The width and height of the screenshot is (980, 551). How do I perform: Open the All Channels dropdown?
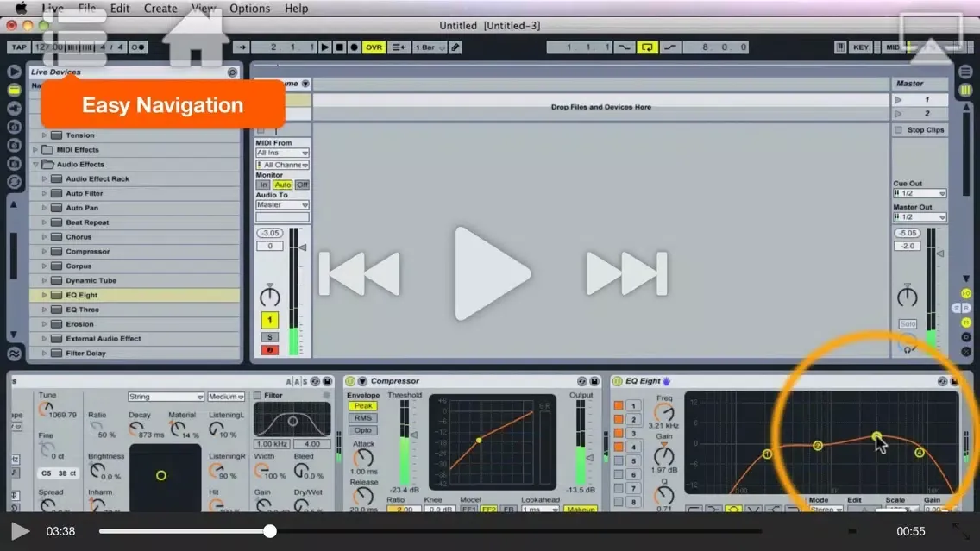click(282, 165)
